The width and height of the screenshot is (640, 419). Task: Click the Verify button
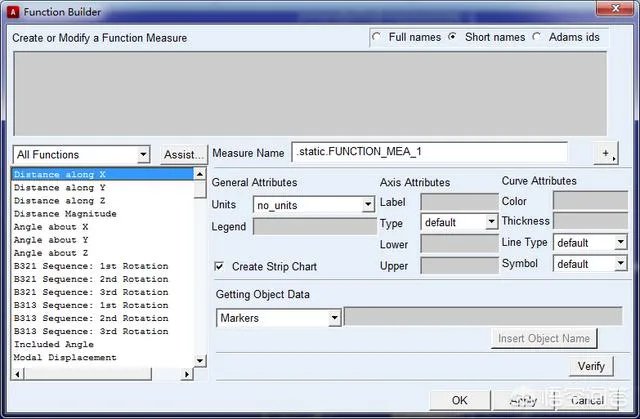[590, 367]
